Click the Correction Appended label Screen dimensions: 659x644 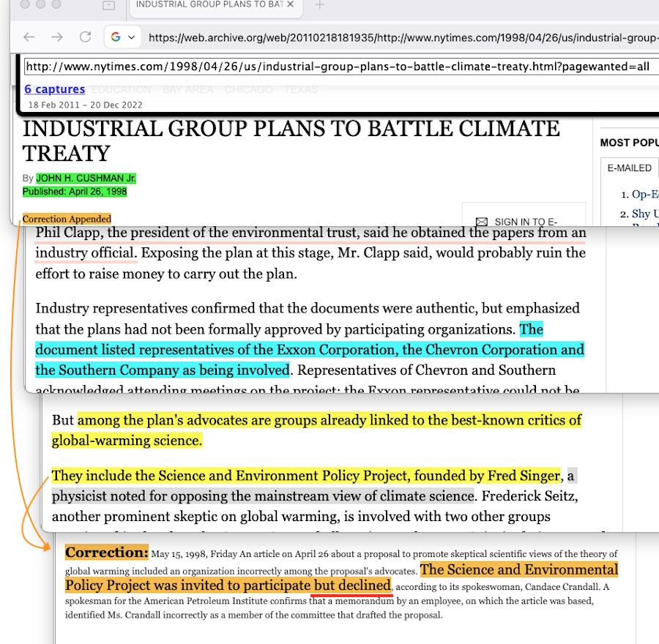coord(67,219)
